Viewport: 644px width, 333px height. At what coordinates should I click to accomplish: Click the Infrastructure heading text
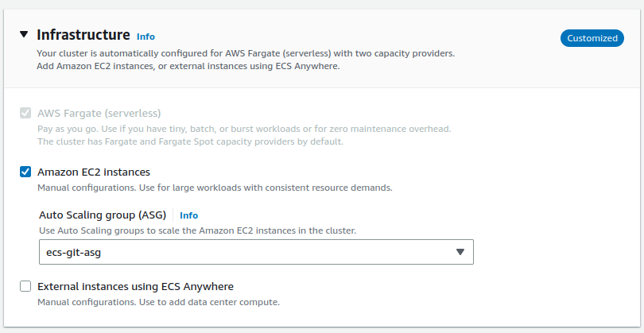83,35
